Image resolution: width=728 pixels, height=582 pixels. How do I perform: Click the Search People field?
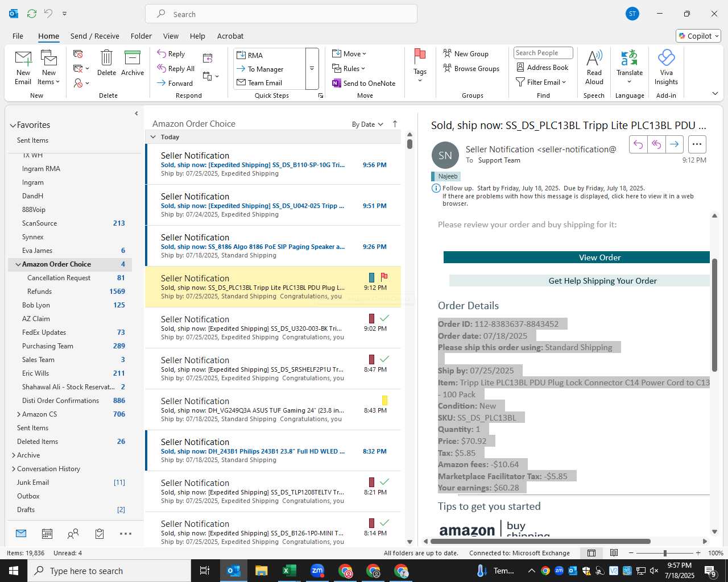pyautogui.click(x=543, y=53)
